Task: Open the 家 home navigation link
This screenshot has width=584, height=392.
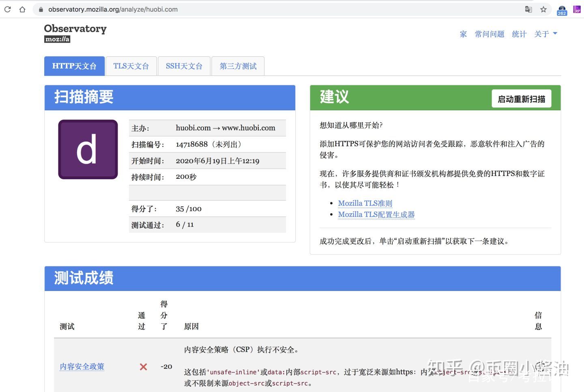Action: tap(463, 34)
